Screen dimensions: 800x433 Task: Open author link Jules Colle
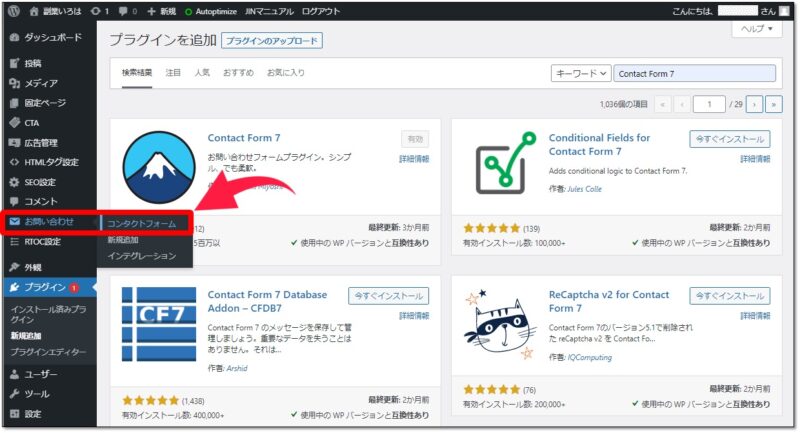pos(584,189)
